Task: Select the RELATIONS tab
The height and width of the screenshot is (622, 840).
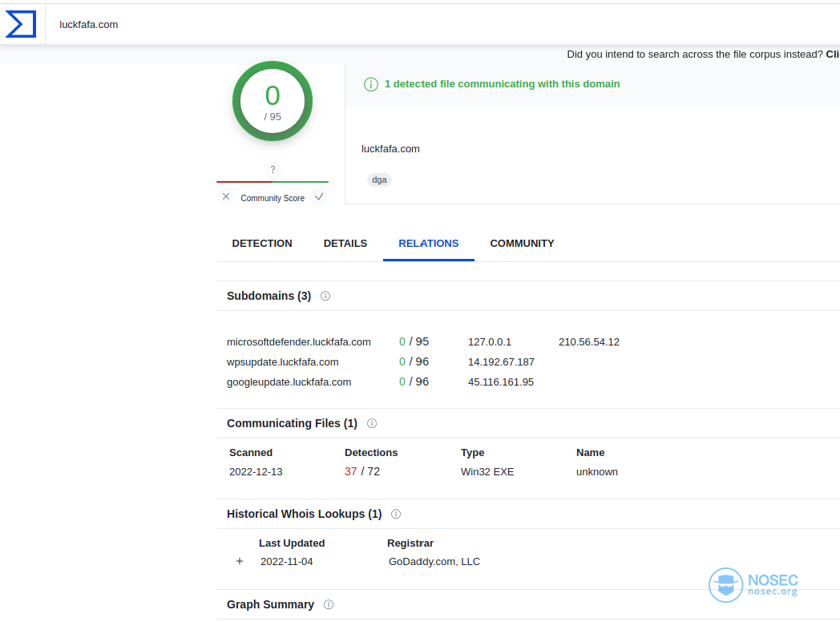Action: coord(429,243)
